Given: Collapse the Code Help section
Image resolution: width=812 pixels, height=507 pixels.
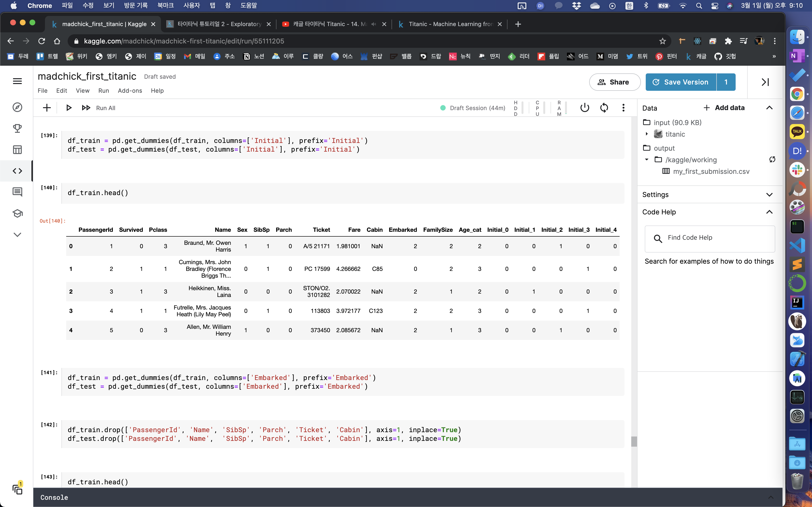Looking at the screenshot, I should (769, 212).
